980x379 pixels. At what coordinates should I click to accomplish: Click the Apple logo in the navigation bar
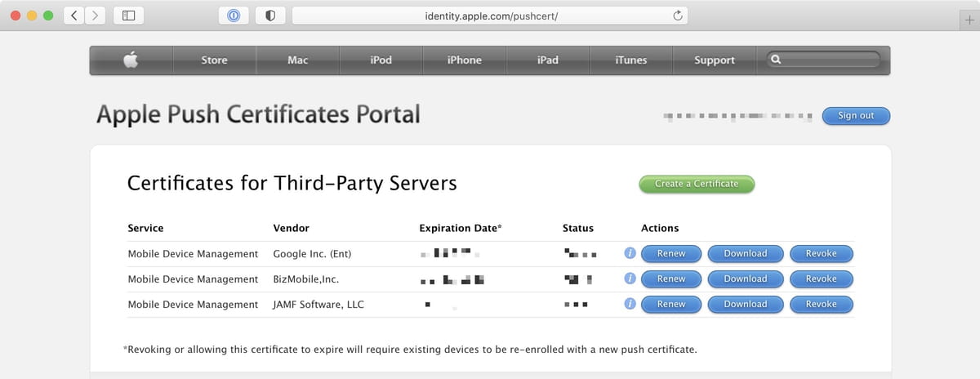(x=131, y=60)
